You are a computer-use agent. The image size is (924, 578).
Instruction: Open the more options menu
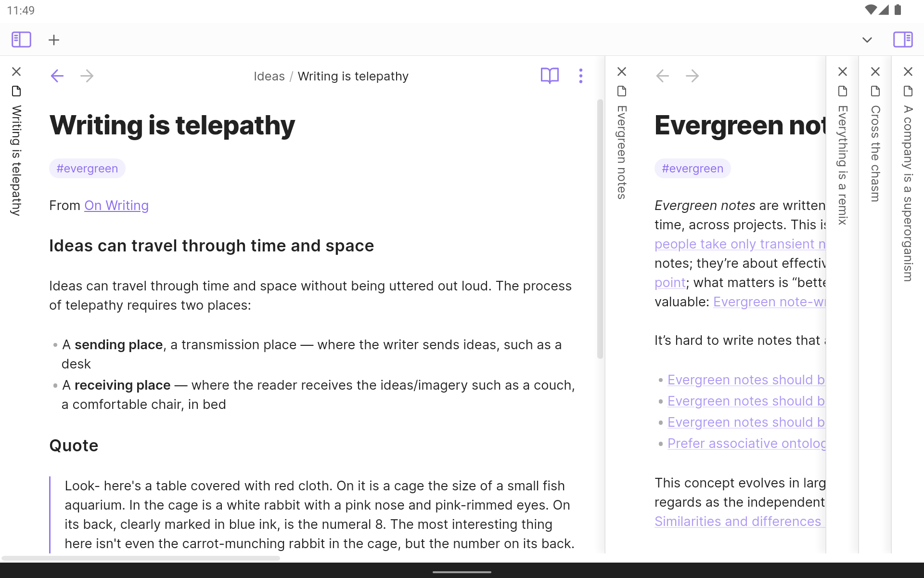[x=581, y=76]
